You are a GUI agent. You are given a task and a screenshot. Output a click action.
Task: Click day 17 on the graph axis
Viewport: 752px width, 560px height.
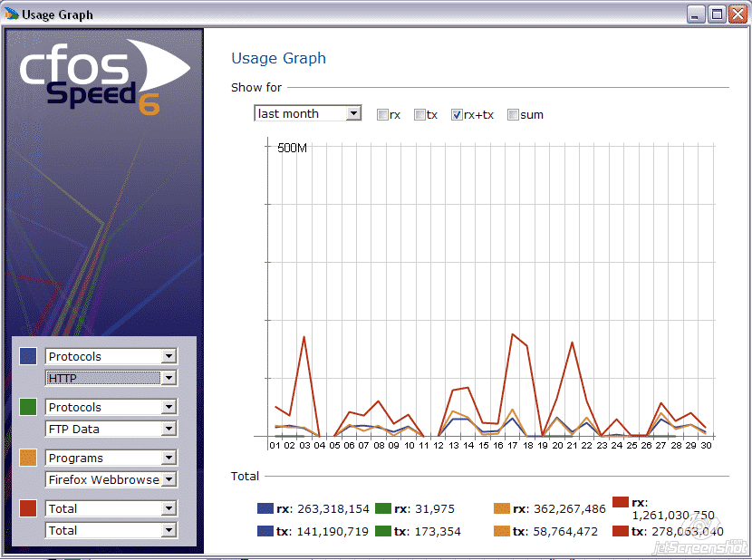point(513,446)
